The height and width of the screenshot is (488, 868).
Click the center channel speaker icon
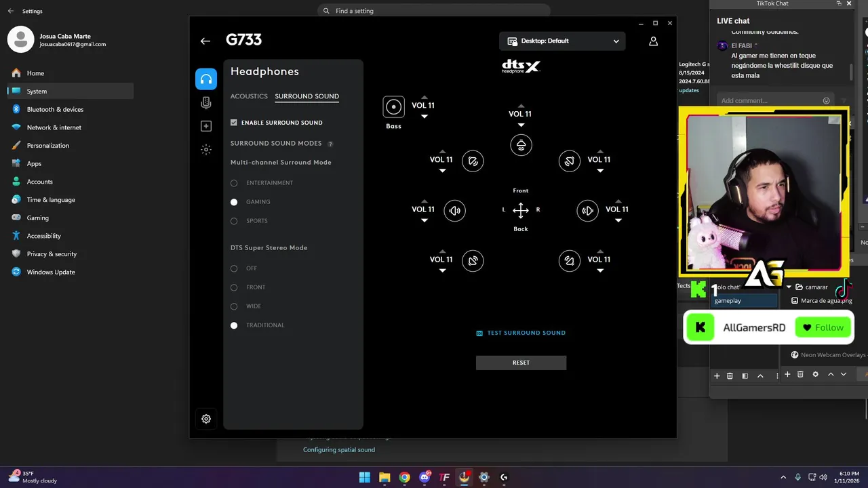click(x=521, y=144)
